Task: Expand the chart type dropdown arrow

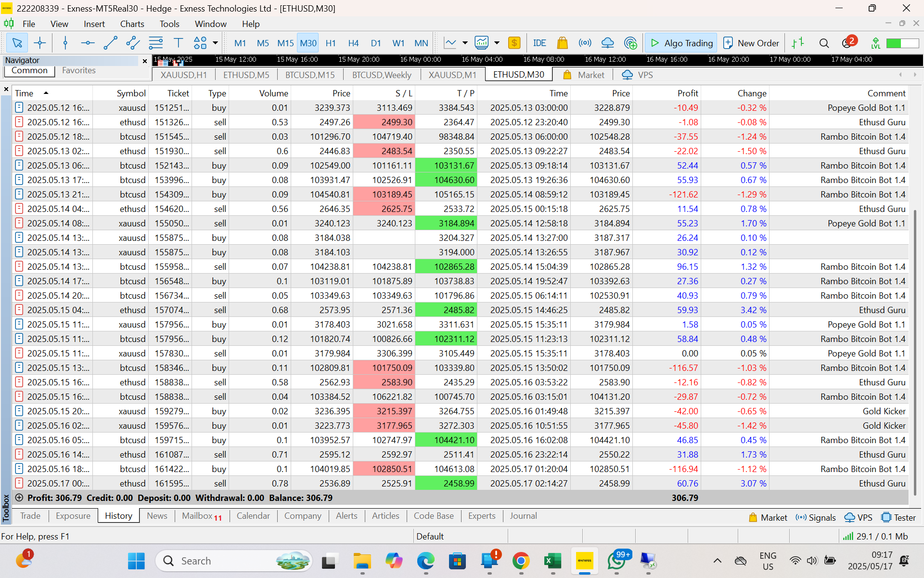Action: [x=465, y=43]
